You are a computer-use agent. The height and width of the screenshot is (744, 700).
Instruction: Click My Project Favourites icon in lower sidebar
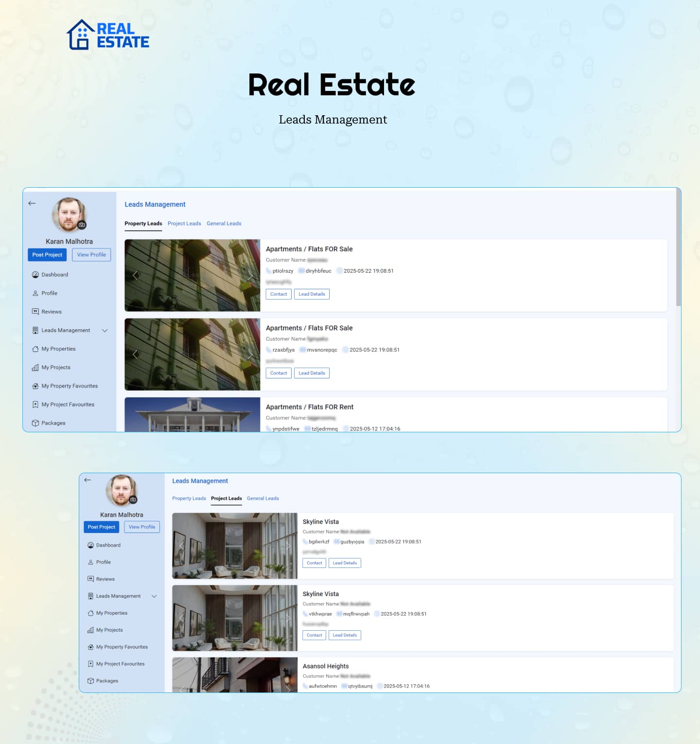point(90,664)
